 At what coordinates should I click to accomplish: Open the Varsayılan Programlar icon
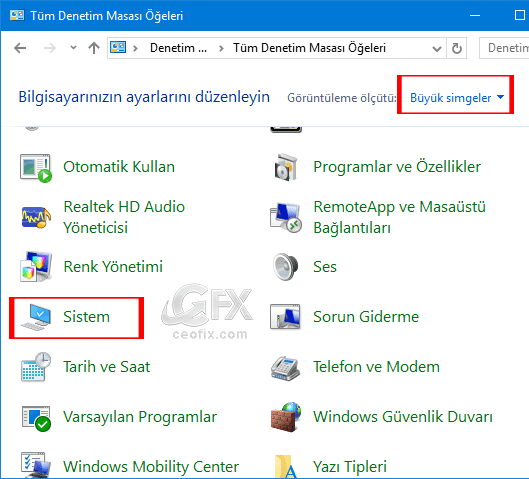[36, 418]
